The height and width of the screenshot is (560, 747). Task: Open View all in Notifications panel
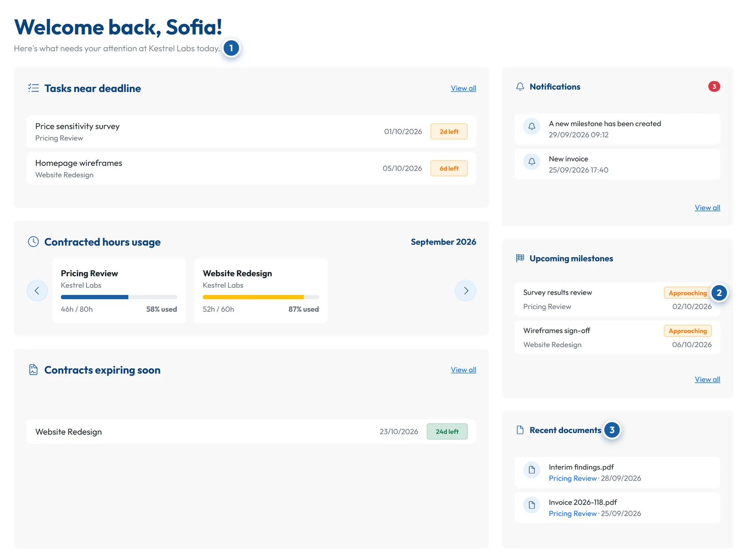click(x=707, y=208)
